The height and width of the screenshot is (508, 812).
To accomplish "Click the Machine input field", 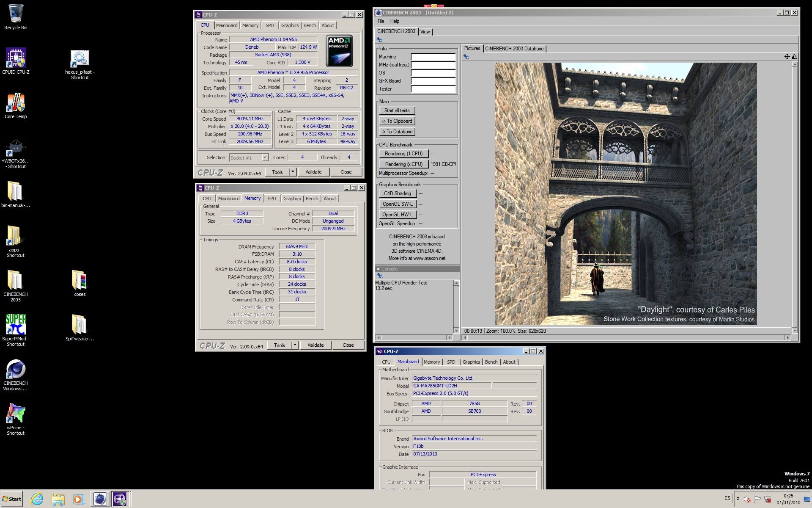I will 433,57.
